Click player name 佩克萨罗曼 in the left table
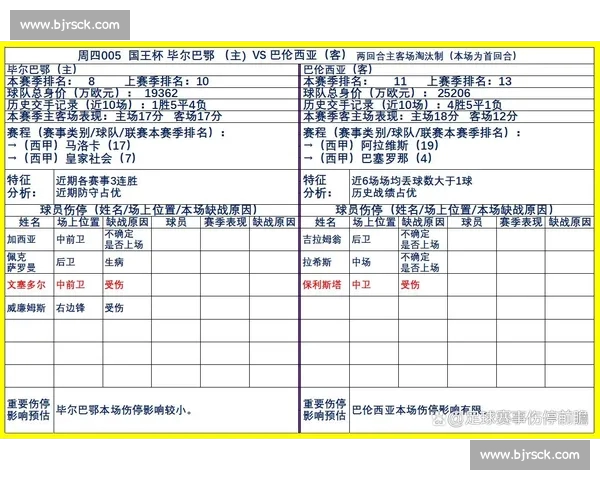 pos(21,262)
